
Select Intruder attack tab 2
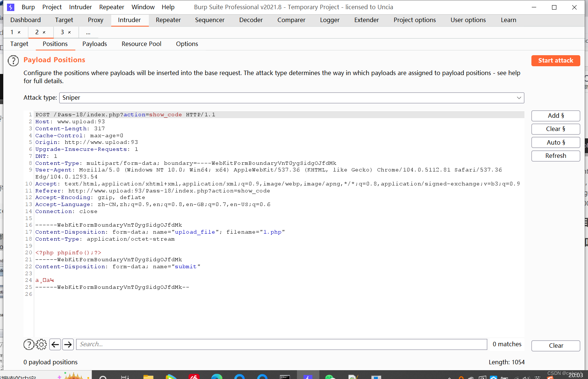coord(37,32)
